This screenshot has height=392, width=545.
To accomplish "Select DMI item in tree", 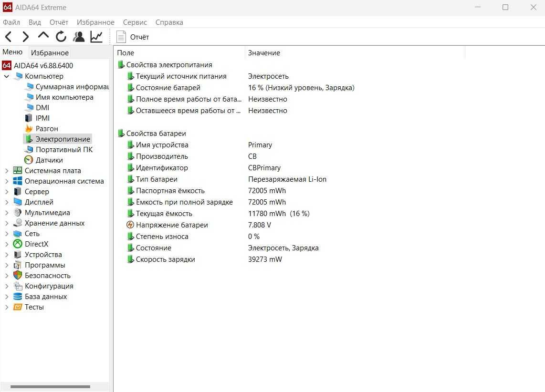I will point(42,108).
